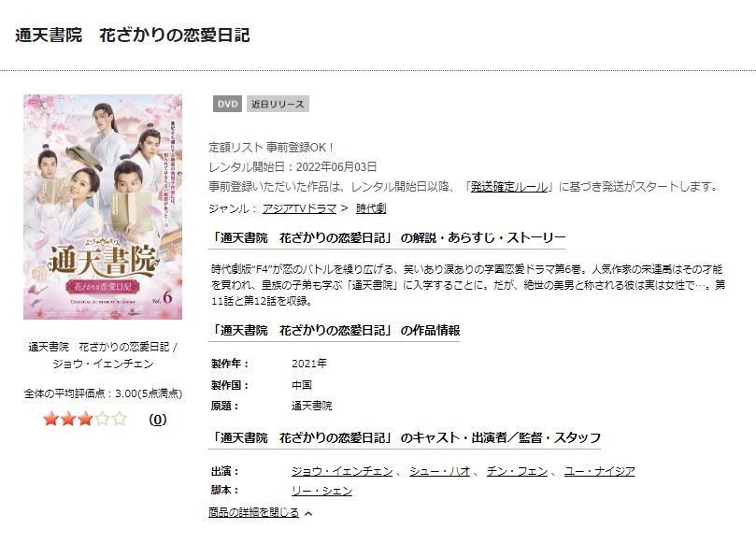Click the 近日リリース badge
756x543 pixels.
278,104
